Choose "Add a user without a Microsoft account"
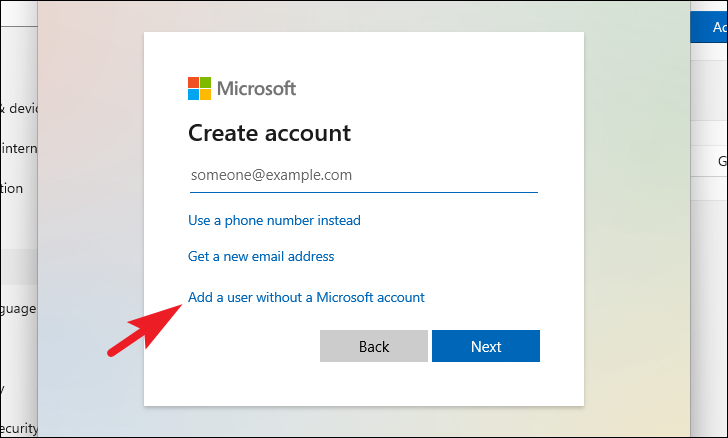The height and width of the screenshot is (438, 728). pos(306,297)
